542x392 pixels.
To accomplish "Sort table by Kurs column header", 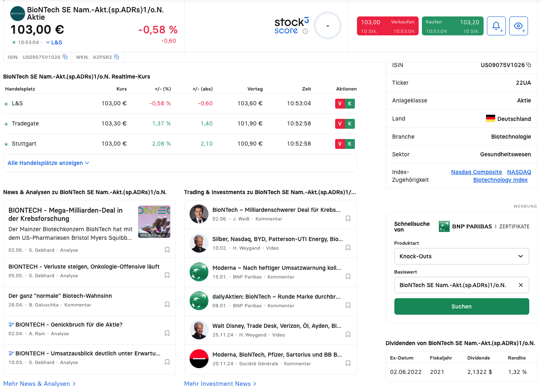I will coord(121,89).
